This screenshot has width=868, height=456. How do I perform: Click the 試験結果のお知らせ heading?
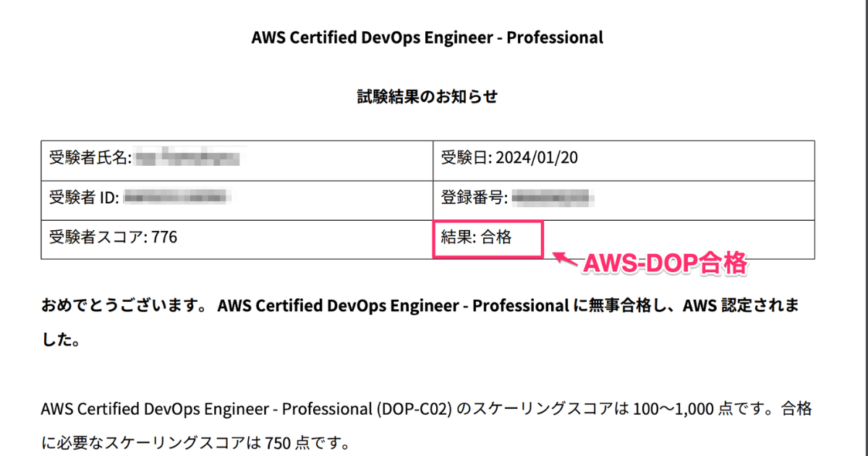pyautogui.click(x=427, y=96)
